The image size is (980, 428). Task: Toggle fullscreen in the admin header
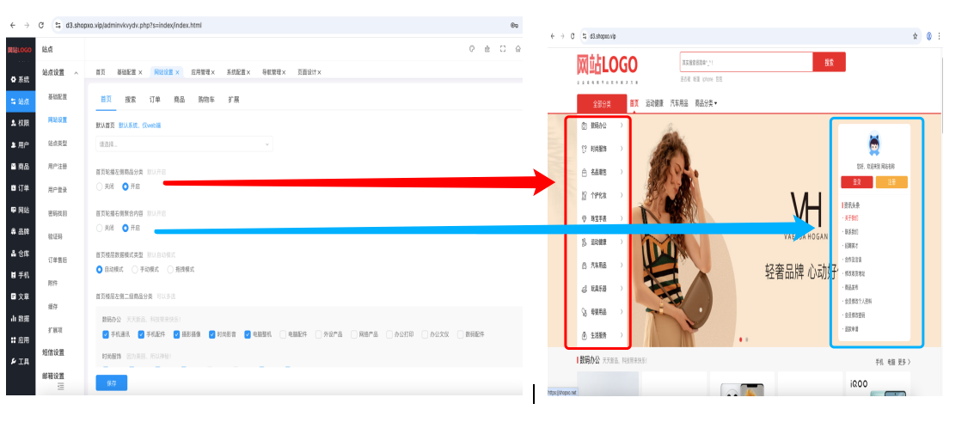(x=503, y=49)
